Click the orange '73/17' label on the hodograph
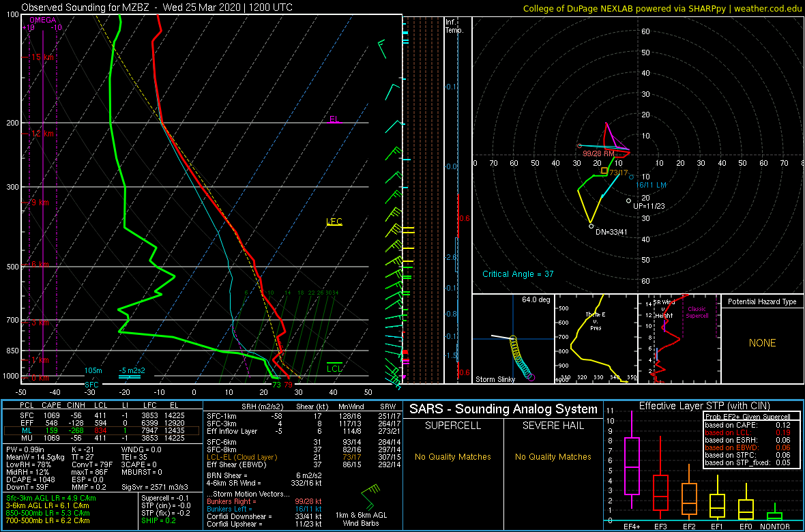 (x=619, y=173)
